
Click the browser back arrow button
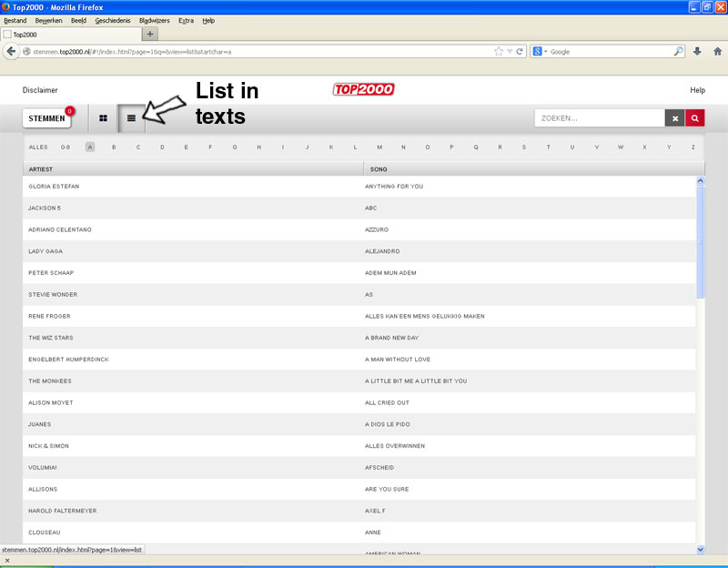(12, 52)
